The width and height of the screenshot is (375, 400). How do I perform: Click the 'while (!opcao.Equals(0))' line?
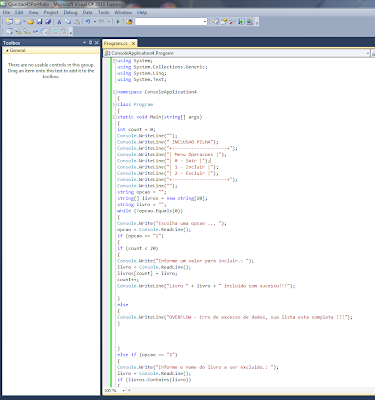tap(150, 211)
